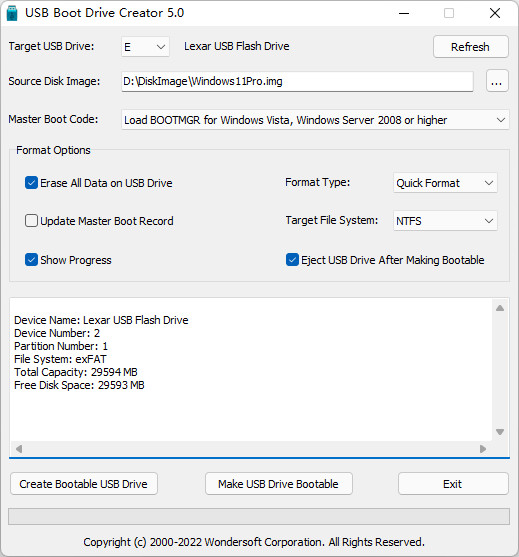519x557 pixels.
Task: Click the 'Device Name: Lexar USB Flash Drive' line
Action: click(101, 320)
